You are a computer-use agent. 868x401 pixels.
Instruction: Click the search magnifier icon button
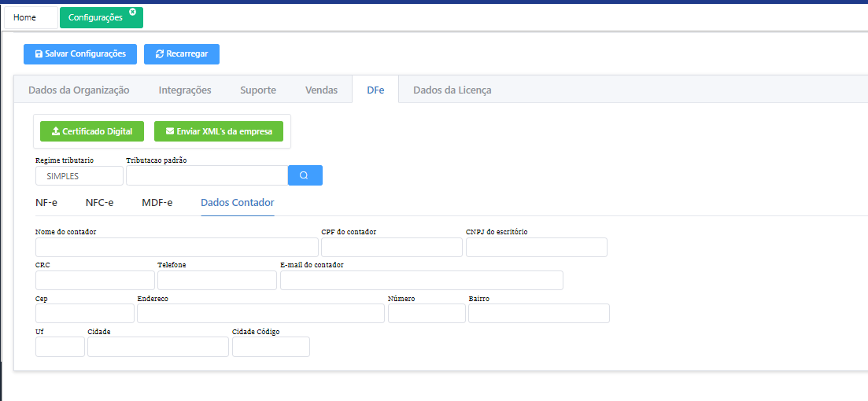(x=305, y=175)
